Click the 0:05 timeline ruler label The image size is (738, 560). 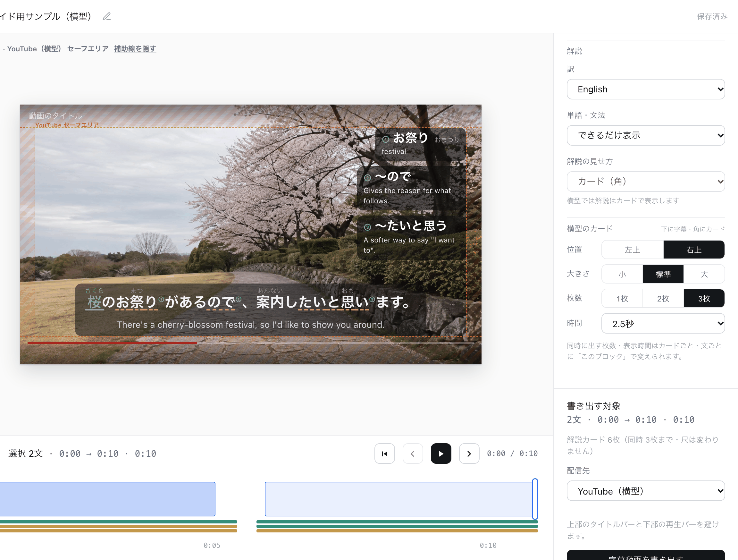212,545
